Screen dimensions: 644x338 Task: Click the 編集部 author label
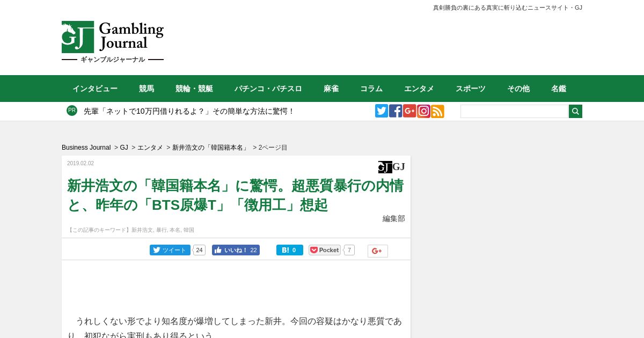tap(394, 218)
